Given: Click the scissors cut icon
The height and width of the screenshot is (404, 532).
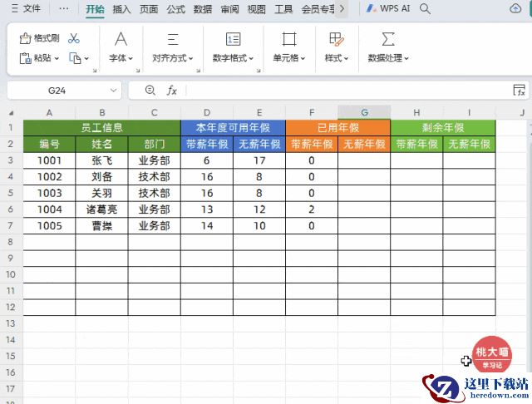Looking at the screenshot, I should tap(74, 38).
